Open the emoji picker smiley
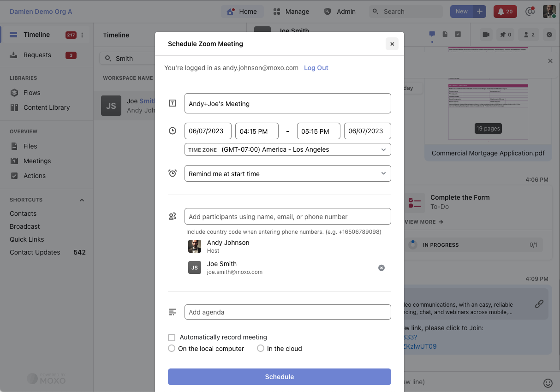 click(x=548, y=383)
